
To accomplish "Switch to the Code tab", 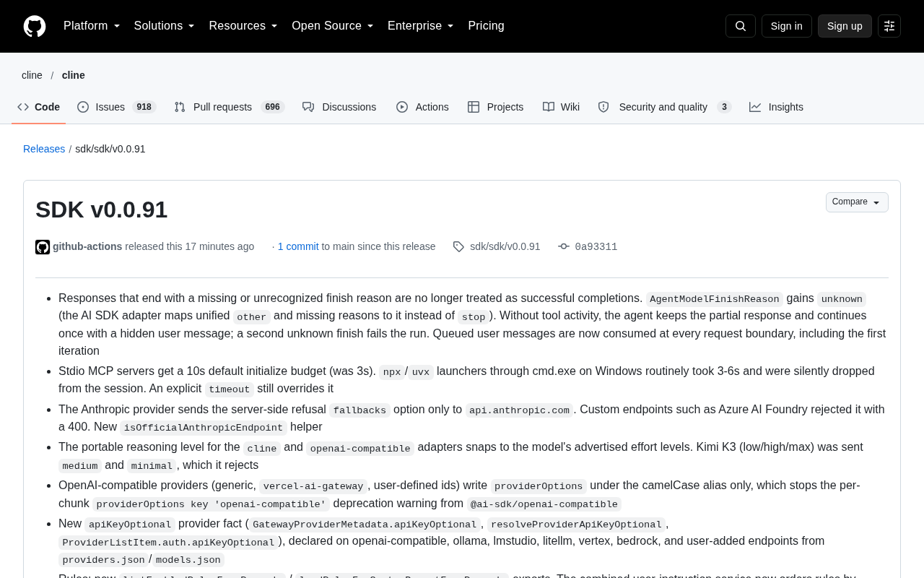I will click(39, 107).
